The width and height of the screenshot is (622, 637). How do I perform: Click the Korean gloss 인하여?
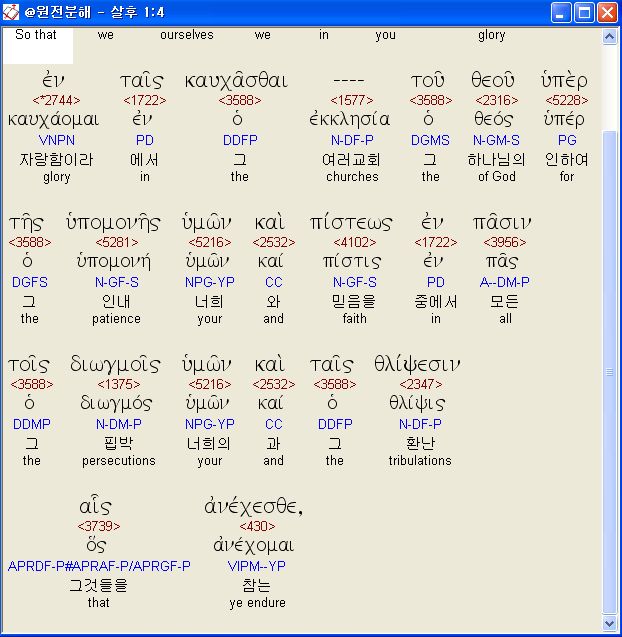pyautogui.click(x=567, y=159)
